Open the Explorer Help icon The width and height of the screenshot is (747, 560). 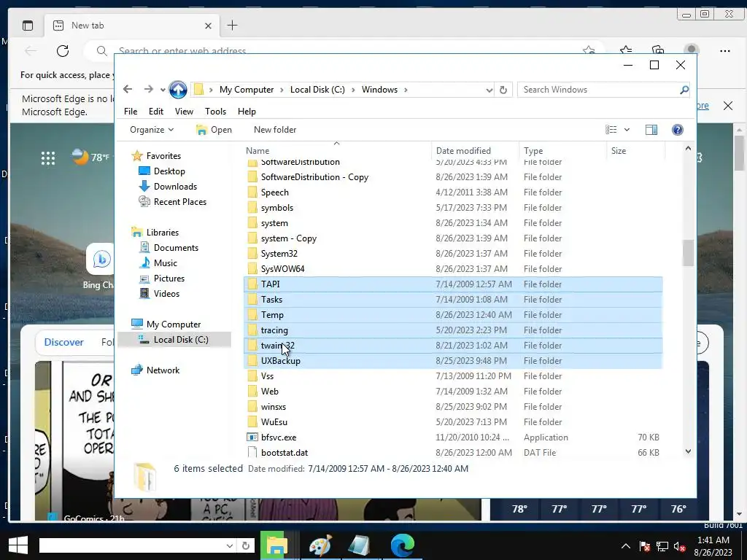click(677, 130)
